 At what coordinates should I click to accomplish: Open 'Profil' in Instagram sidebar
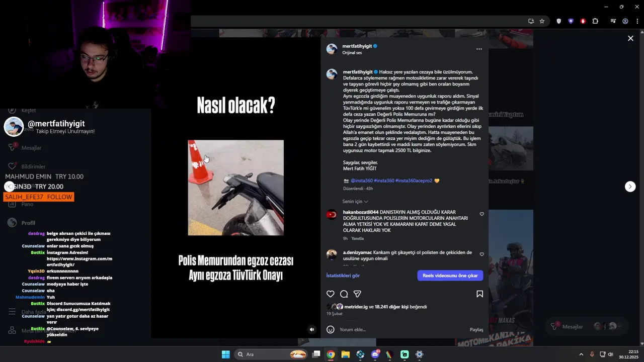click(28, 223)
